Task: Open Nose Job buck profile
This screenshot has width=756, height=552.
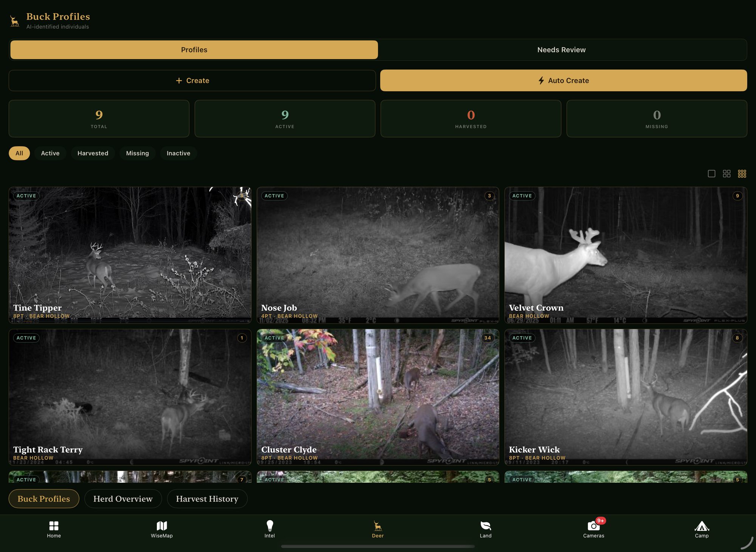Action: (378, 255)
